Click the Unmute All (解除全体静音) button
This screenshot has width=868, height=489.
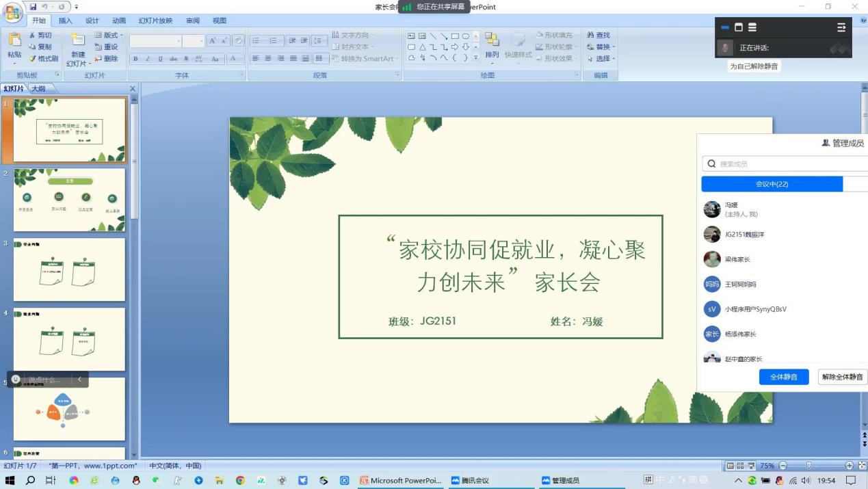coord(842,377)
